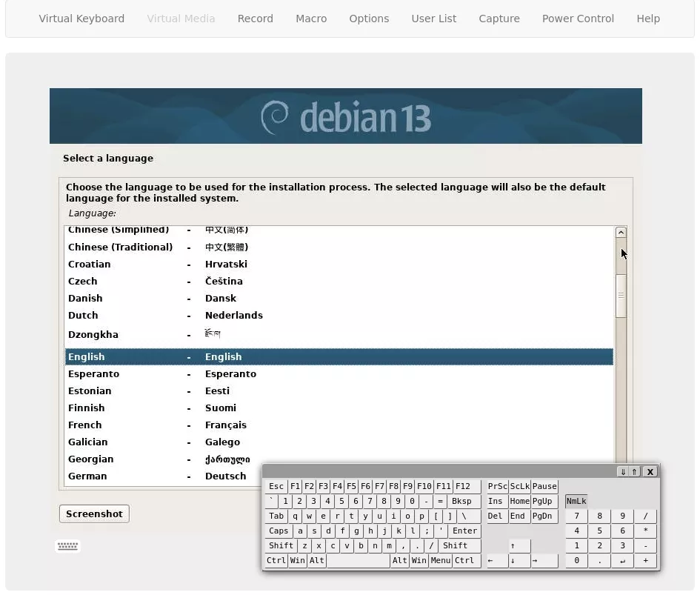Close the on-screen virtual keyboard

650,472
